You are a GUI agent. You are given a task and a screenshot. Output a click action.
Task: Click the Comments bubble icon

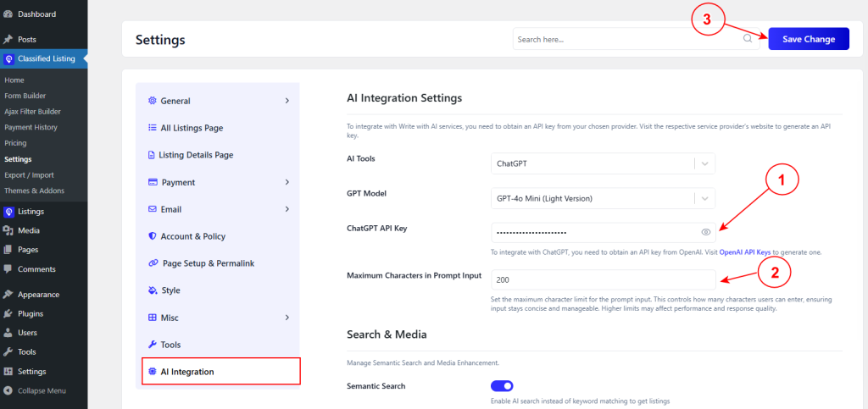click(x=8, y=269)
